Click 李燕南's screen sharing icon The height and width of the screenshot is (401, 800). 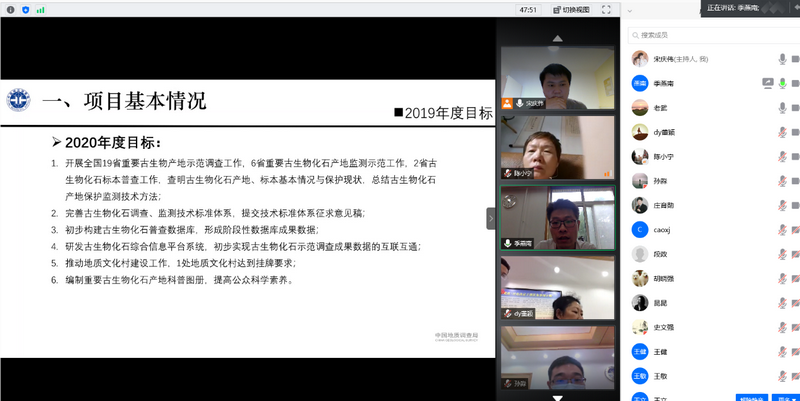(x=767, y=83)
